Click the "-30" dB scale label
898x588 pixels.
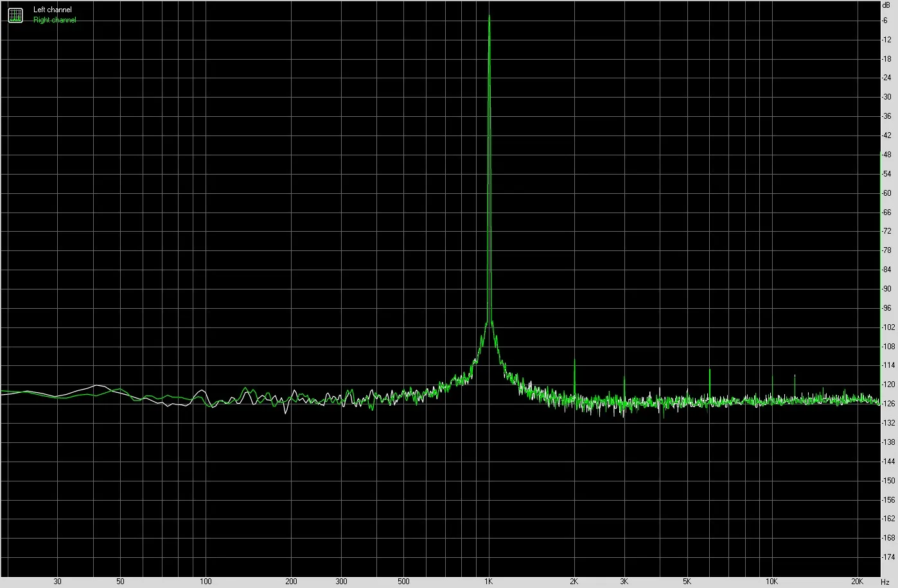pos(886,97)
